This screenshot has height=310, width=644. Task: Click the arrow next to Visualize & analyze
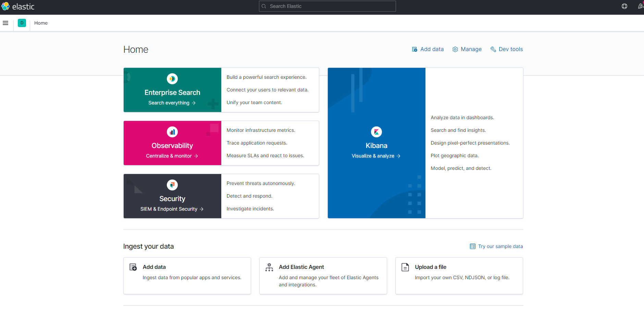click(398, 156)
